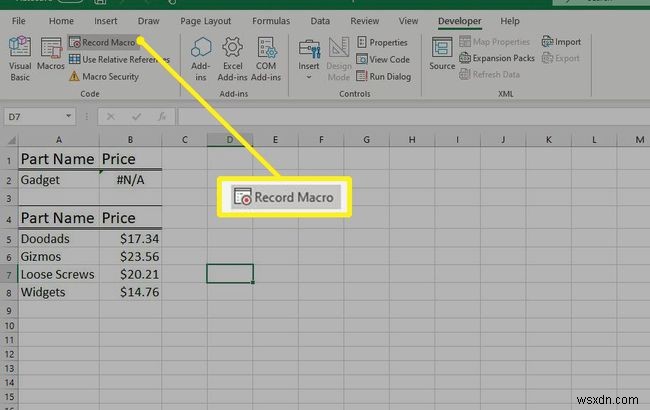The image size is (650, 410).
Task: Click Run Dialog
Action: click(384, 76)
